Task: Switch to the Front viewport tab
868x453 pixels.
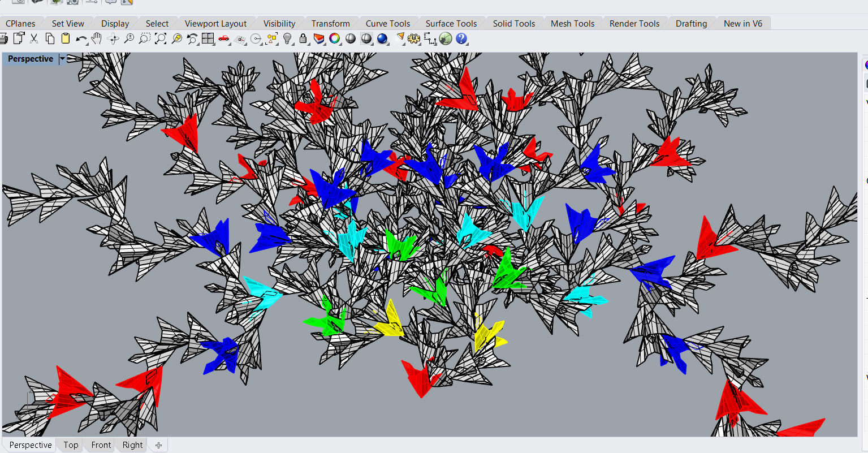Action: point(101,445)
